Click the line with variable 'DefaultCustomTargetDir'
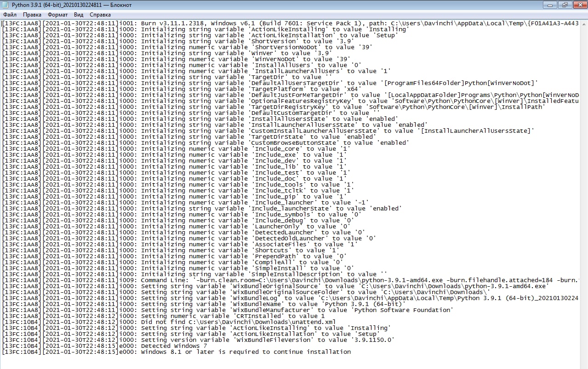 click(x=191, y=113)
